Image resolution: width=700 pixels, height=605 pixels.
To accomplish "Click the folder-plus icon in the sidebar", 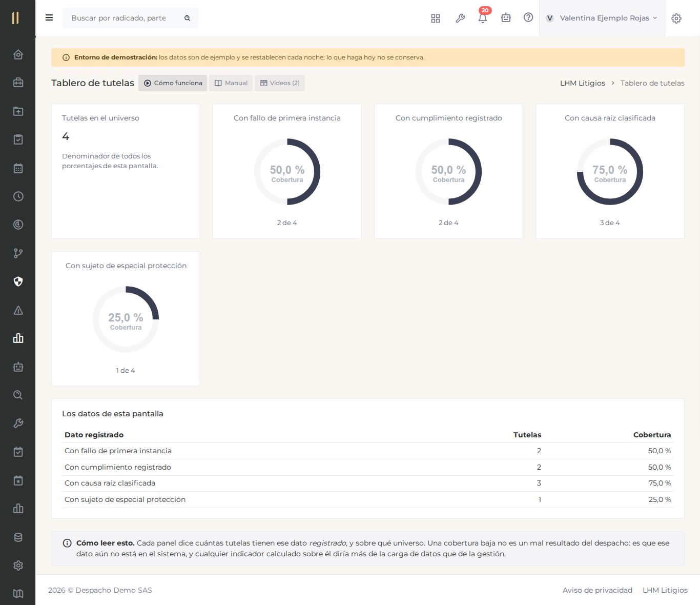I will (18, 111).
